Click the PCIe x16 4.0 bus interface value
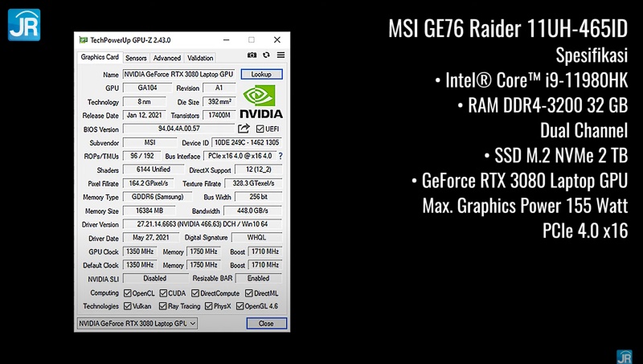 (240, 156)
